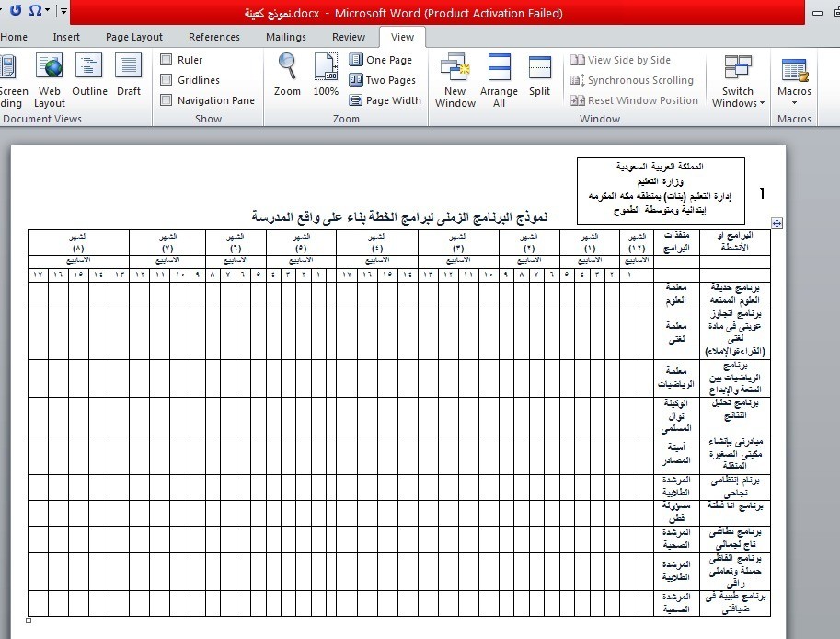Set zoom to 100%

pyautogui.click(x=326, y=74)
